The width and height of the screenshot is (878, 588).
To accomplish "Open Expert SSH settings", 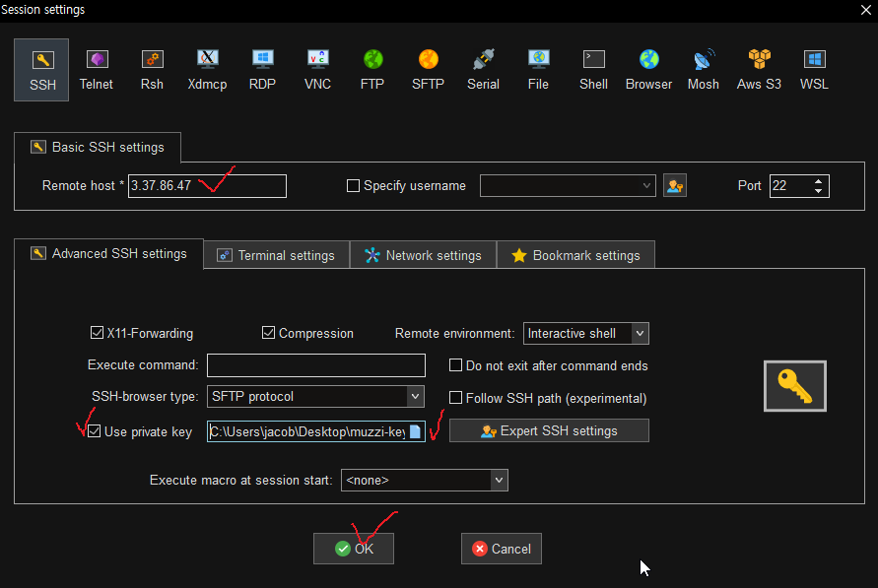I will [x=549, y=430].
